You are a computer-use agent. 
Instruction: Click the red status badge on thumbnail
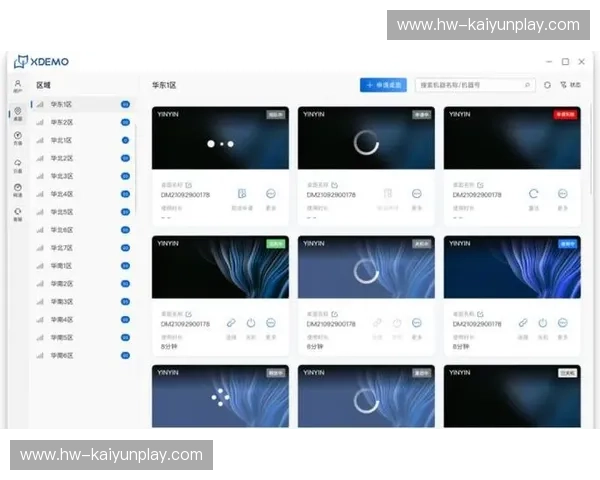[x=565, y=114]
